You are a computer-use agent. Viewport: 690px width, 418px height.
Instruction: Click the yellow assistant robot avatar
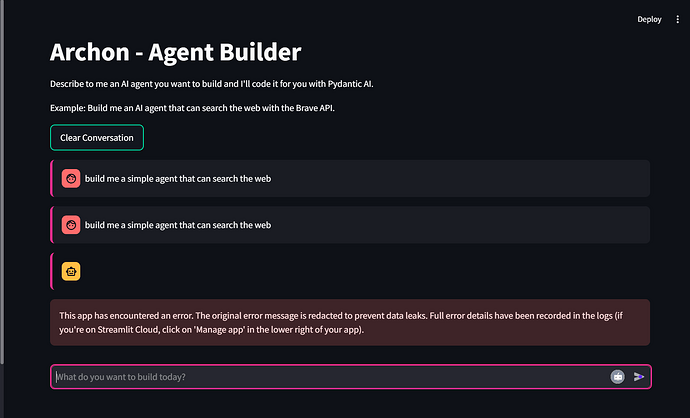[71, 271]
